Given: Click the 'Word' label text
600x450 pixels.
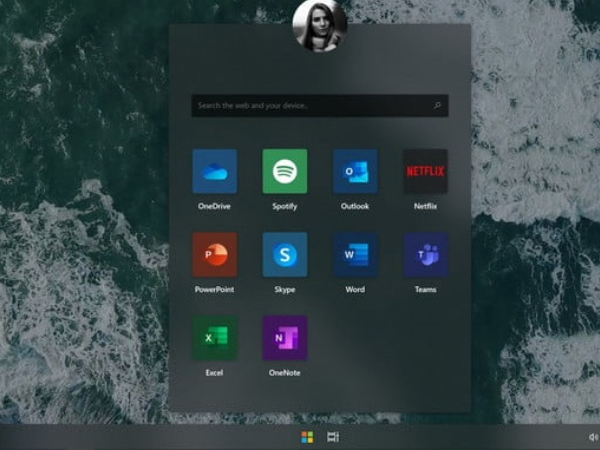Looking at the screenshot, I should [355, 290].
